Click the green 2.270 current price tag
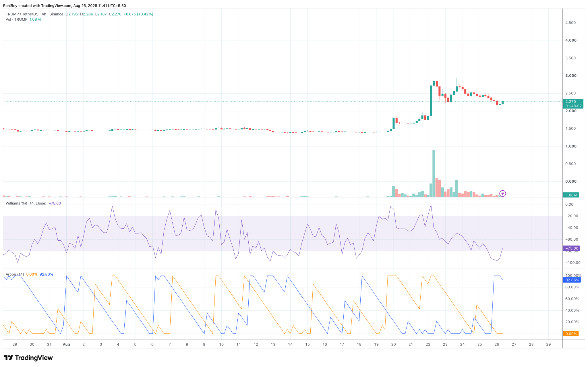 pos(573,104)
